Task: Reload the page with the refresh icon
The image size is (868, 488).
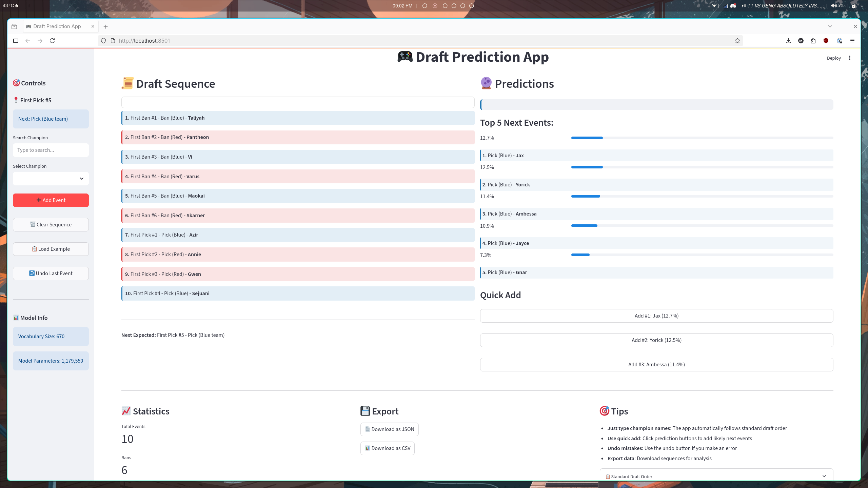Action: pyautogui.click(x=52, y=41)
